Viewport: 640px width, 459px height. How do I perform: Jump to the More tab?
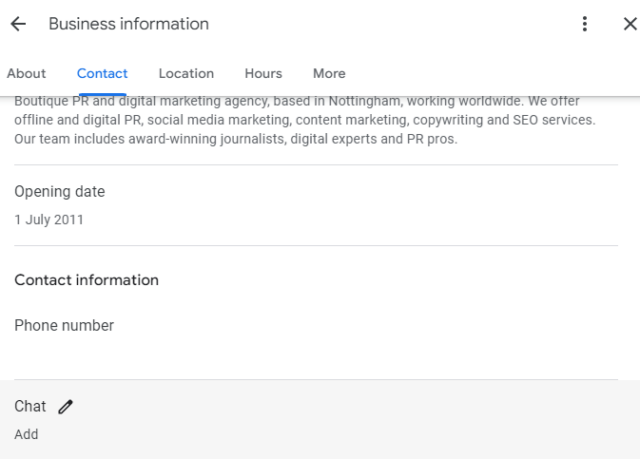click(329, 73)
